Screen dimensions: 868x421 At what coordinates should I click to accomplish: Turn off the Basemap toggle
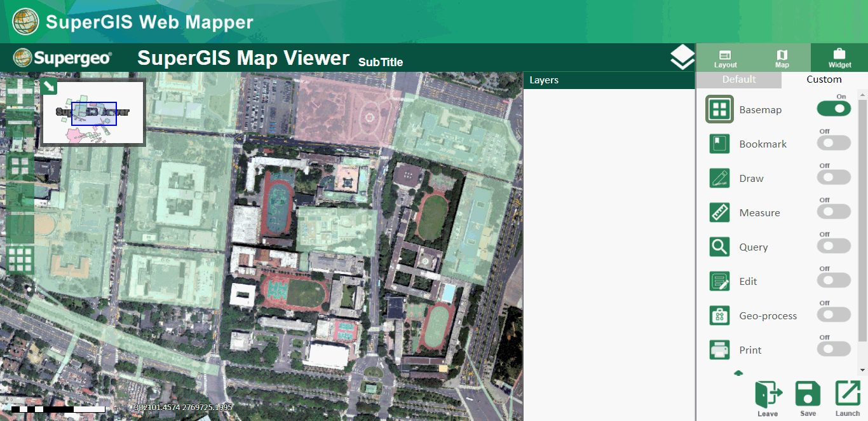coord(834,108)
